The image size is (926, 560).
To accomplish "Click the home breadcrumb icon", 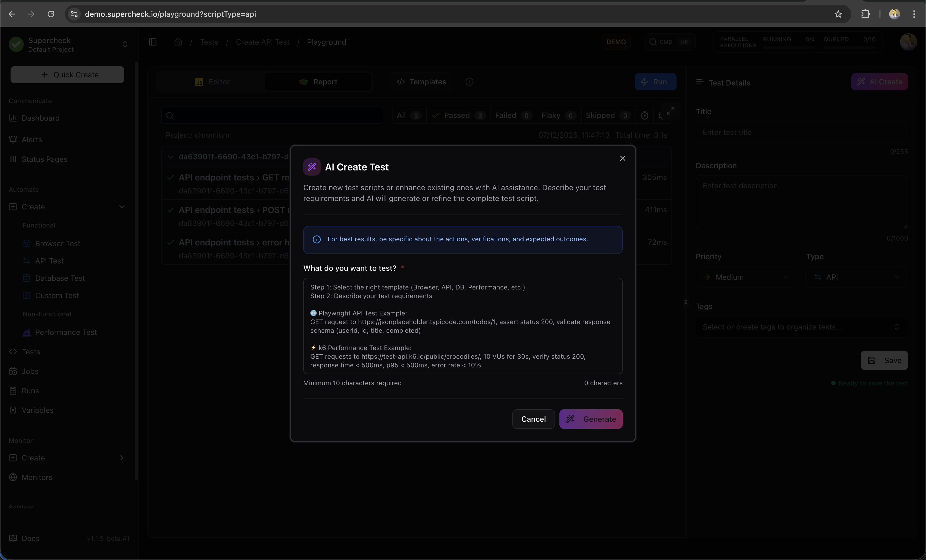I will click(x=178, y=42).
